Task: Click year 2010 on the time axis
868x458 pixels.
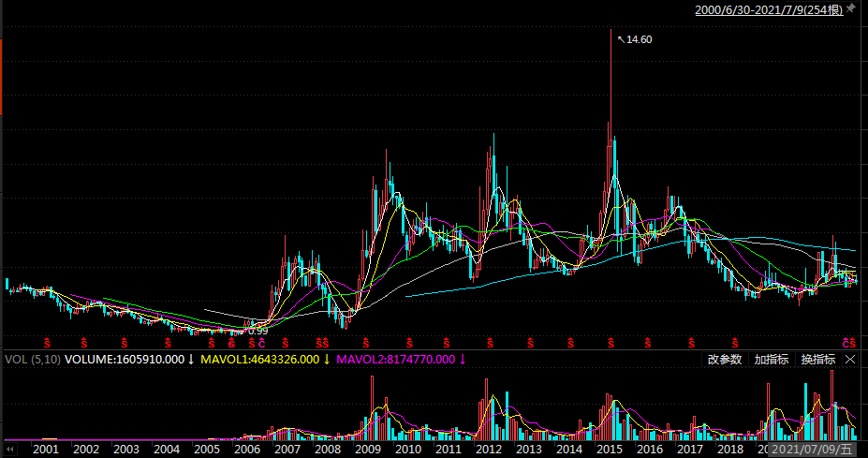Action: (408, 450)
